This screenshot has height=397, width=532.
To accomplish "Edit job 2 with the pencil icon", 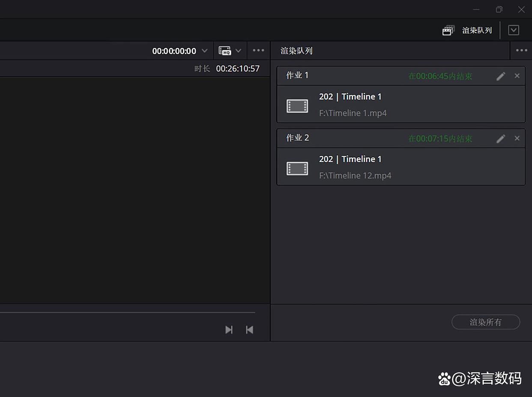I will point(501,139).
